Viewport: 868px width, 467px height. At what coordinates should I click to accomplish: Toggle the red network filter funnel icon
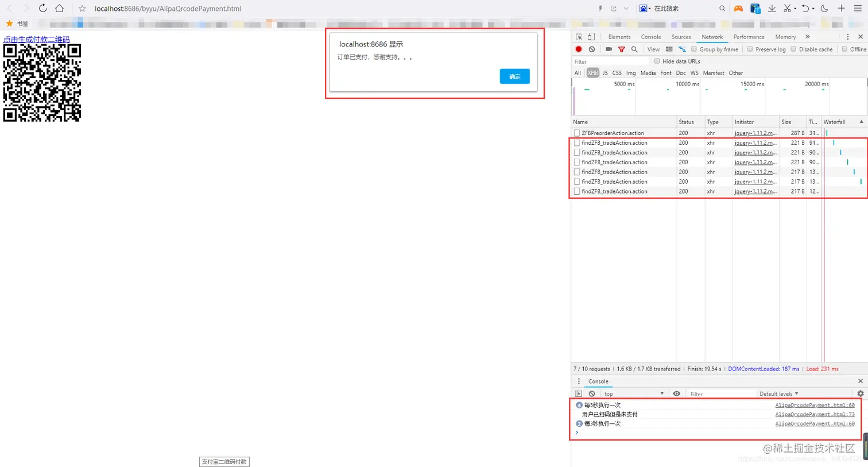point(621,49)
